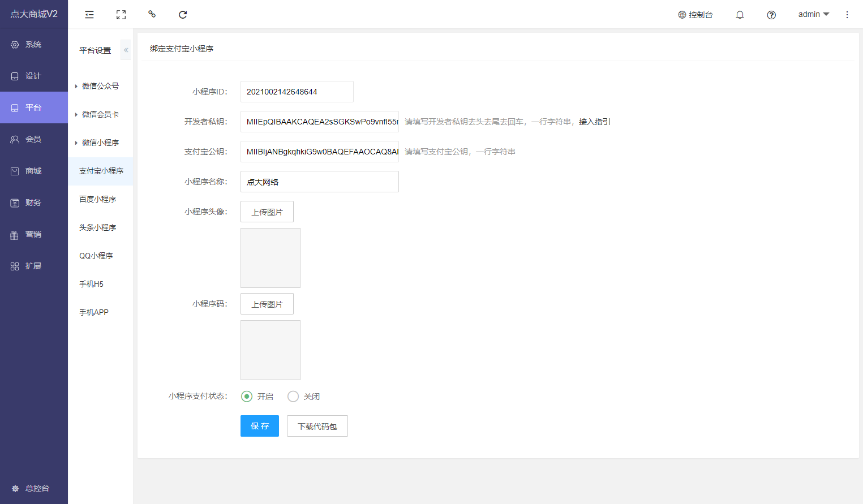Screen dimensions: 863x504
Task: Focus the 小程序名称 input field
Action: pos(320,182)
